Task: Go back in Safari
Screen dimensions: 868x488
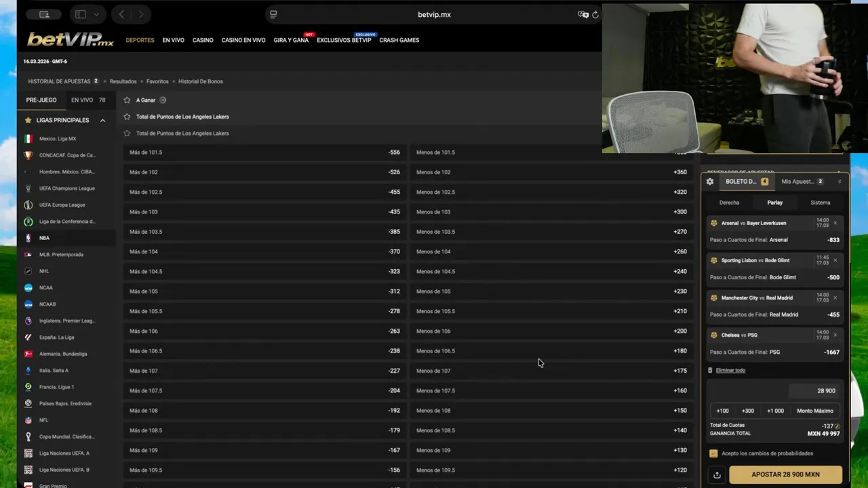Action: tap(121, 14)
